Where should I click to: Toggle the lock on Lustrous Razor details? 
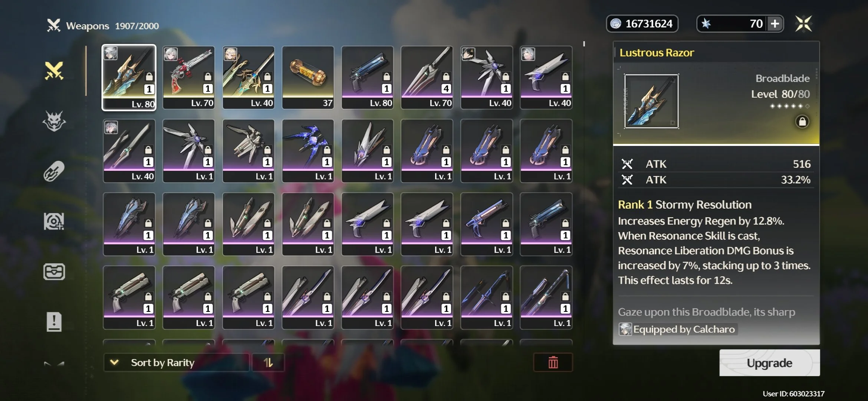pos(802,122)
